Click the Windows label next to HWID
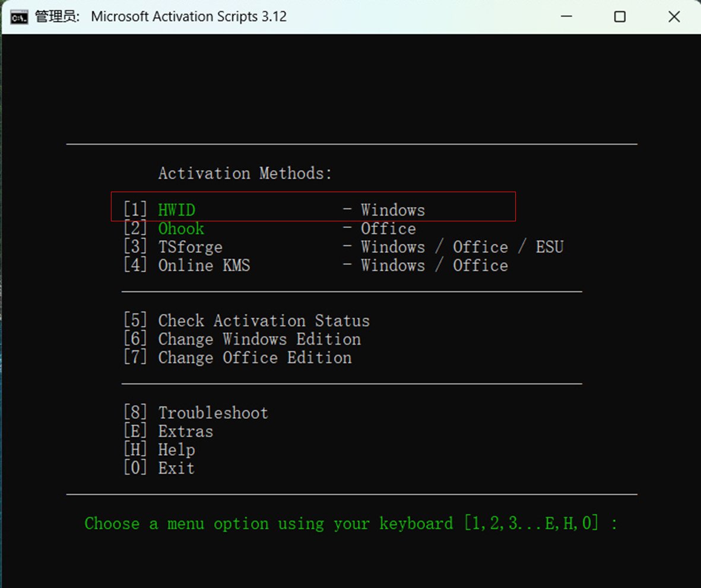Viewport: 701px width, 588px height. [393, 210]
